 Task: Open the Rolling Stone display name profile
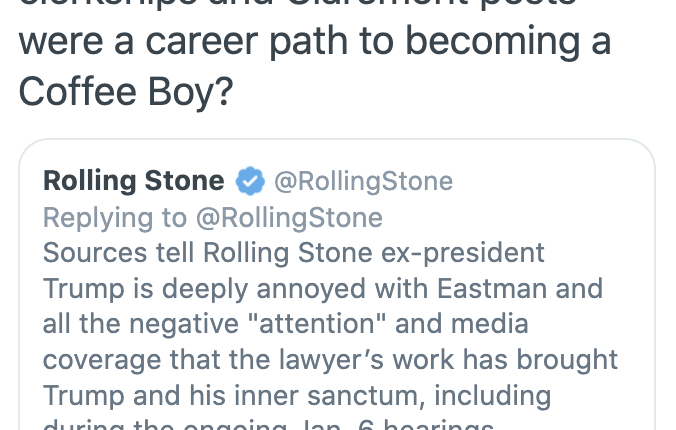coord(134,181)
